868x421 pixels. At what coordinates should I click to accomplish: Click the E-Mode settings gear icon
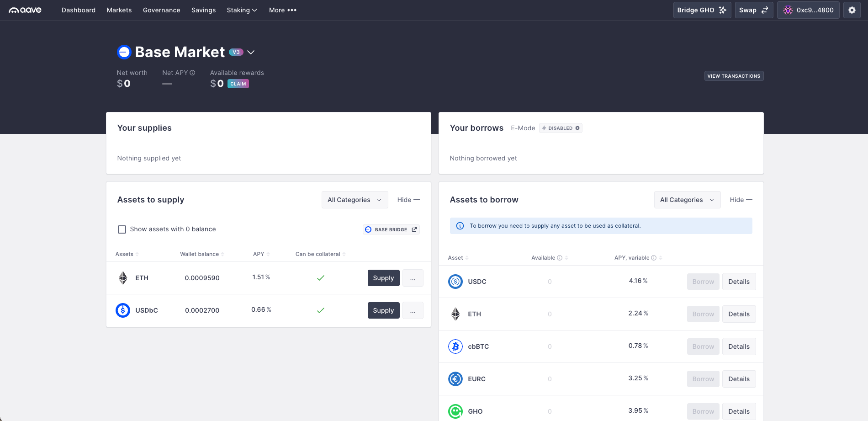point(577,128)
